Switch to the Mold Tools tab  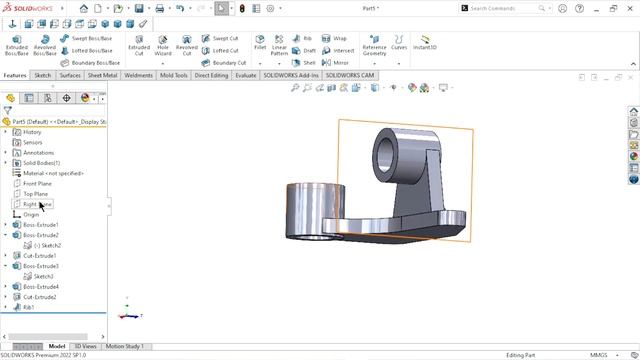pos(173,76)
